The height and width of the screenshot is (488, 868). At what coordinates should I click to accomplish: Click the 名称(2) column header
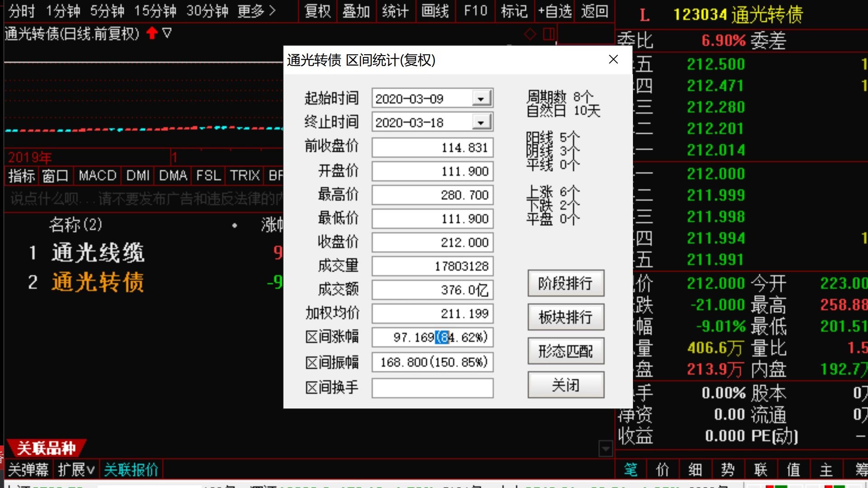[x=75, y=224]
